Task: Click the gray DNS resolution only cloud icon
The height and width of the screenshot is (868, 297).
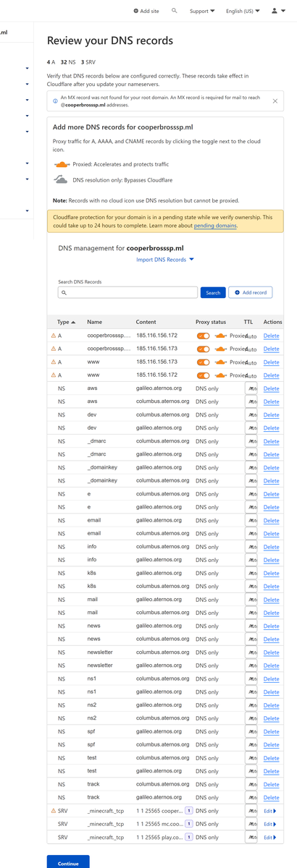Action: 62,179
